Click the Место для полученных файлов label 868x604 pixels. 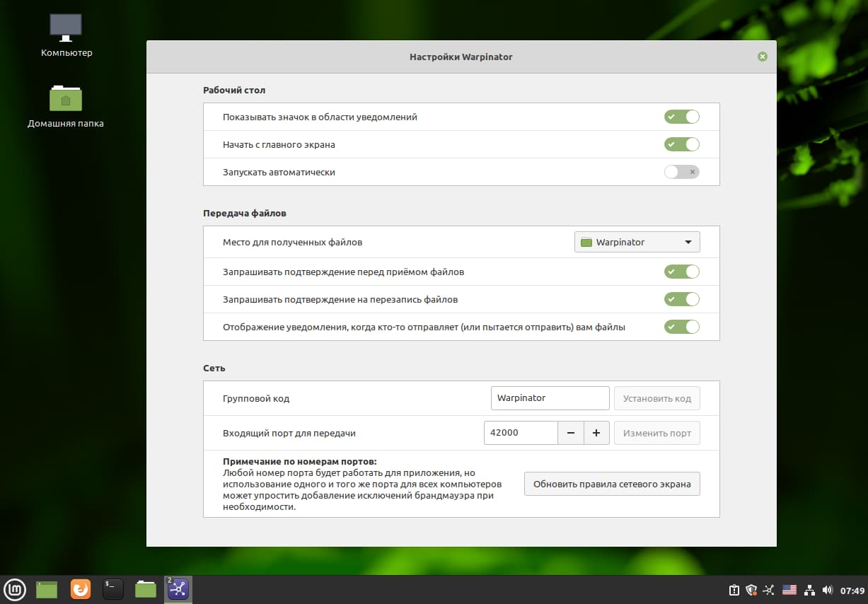[x=292, y=242]
